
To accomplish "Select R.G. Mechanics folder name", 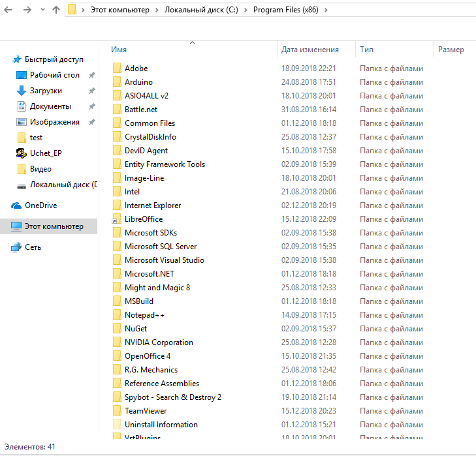I will pyautogui.click(x=151, y=369).
